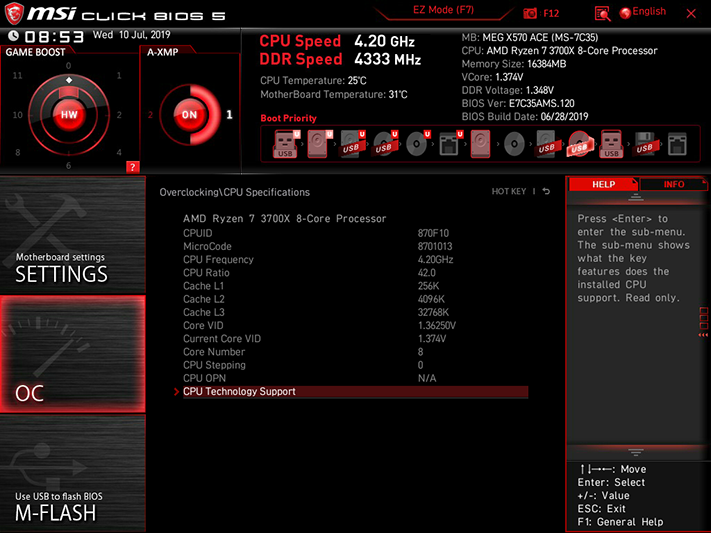Click the Cache L1 value 256K
711x533 pixels.
tap(429, 286)
